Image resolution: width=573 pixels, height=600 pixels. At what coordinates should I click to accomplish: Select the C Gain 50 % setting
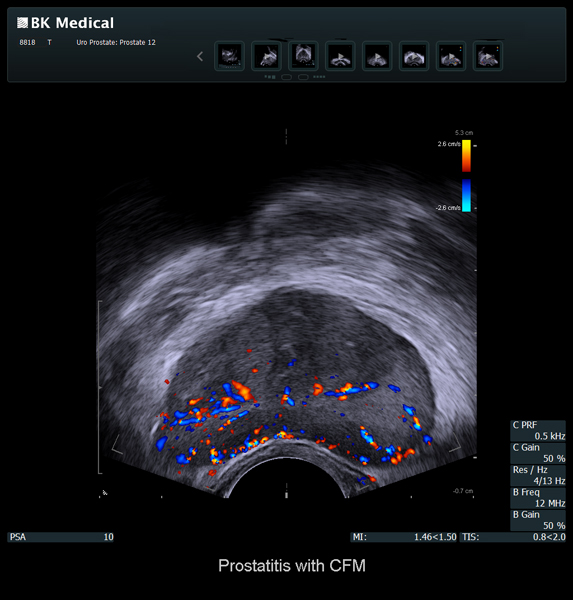[538, 453]
